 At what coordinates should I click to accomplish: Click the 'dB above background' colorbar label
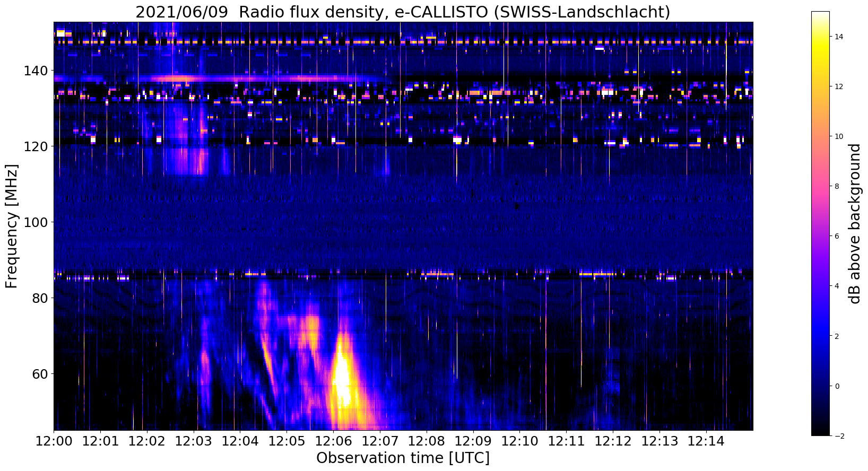(x=854, y=223)
